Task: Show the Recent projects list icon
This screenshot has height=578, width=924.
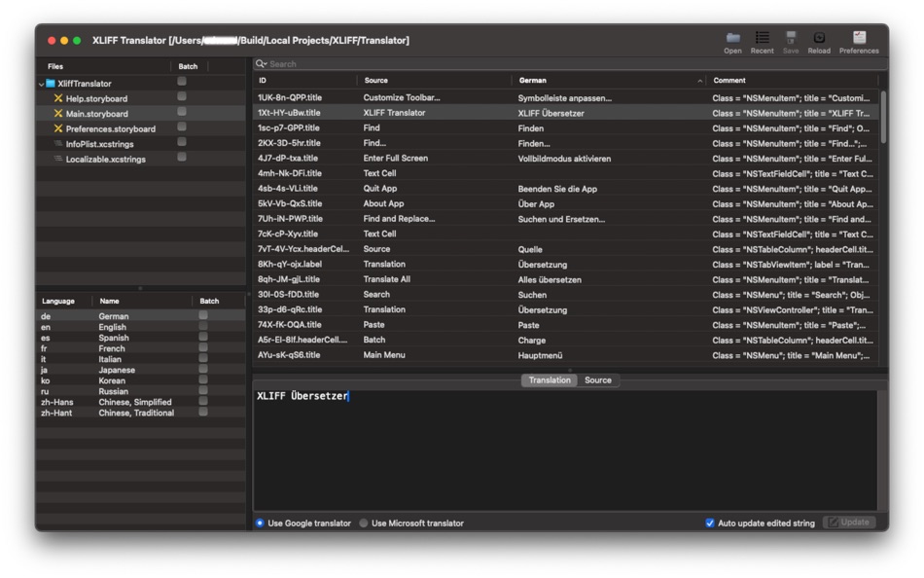Action: [762, 38]
